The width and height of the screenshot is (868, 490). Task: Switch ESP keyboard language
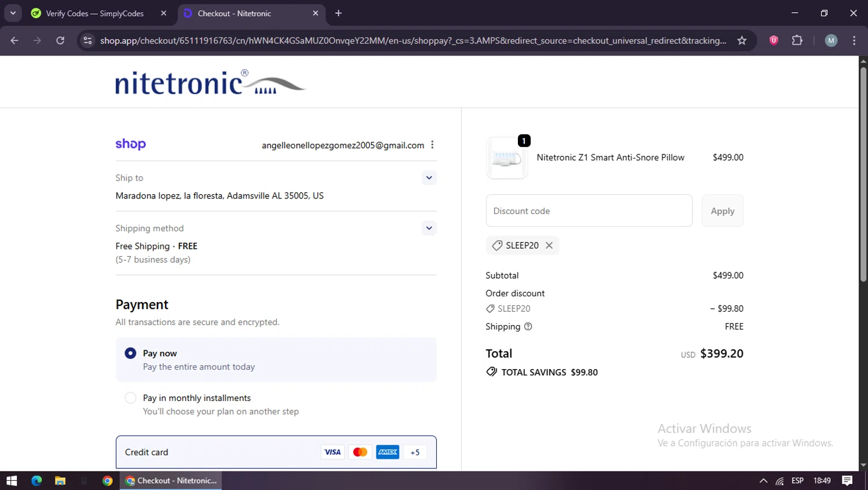pyautogui.click(x=797, y=480)
